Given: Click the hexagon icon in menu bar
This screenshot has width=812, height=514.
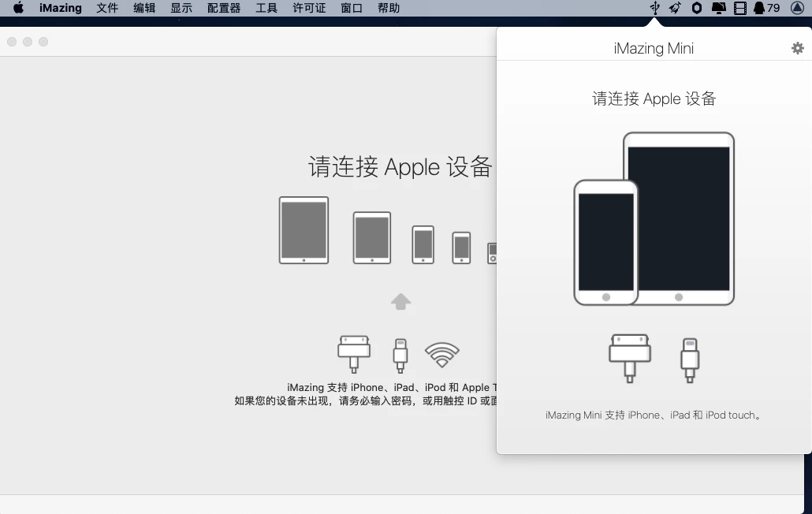Looking at the screenshot, I should tap(697, 8).
